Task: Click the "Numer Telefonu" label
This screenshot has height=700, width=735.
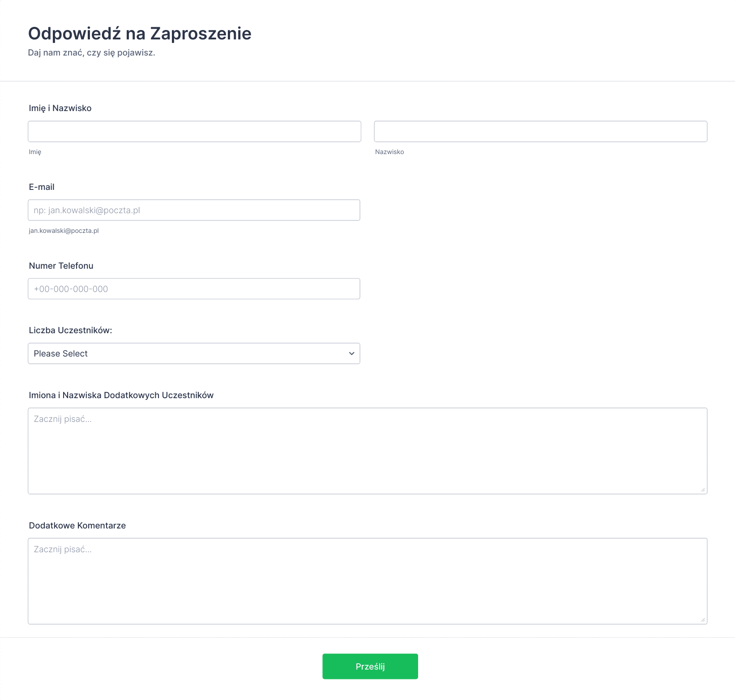Action: tap(61, 266)
